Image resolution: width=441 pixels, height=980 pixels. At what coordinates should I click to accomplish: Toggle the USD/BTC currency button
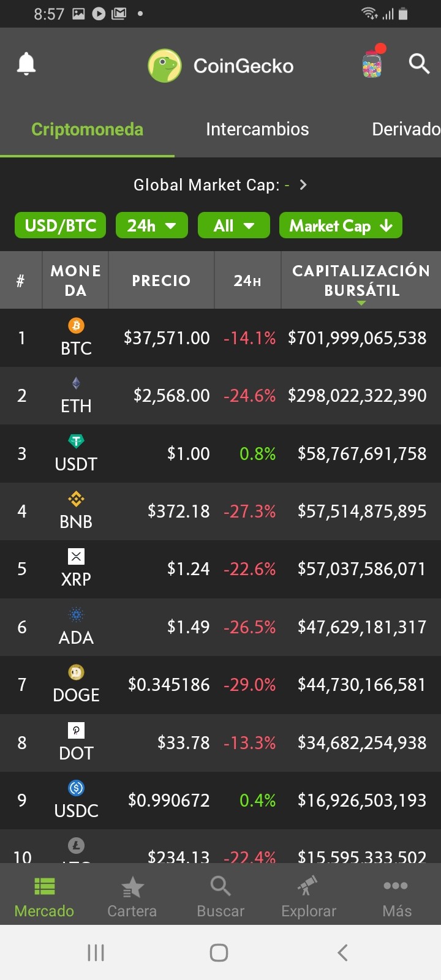[x=61, y=225]
